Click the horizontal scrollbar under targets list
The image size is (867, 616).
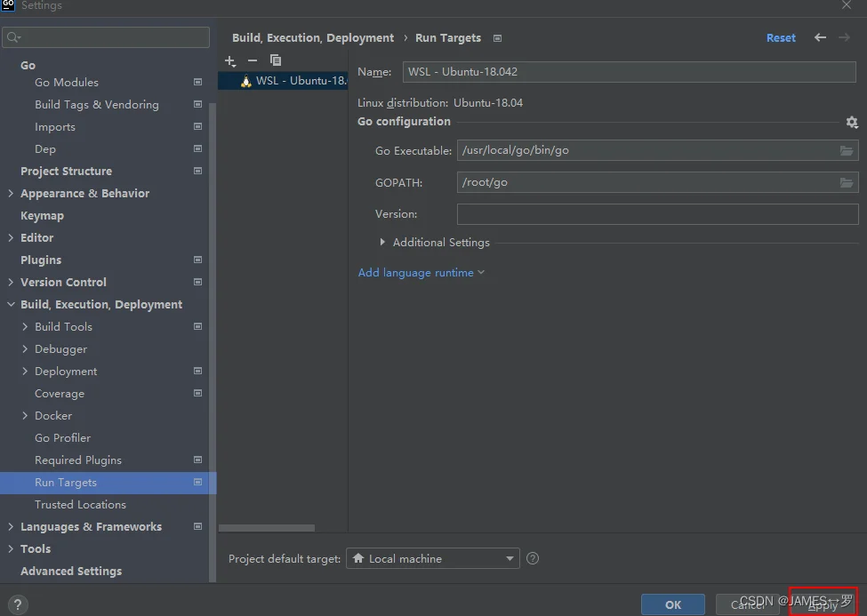pos(267,528)
